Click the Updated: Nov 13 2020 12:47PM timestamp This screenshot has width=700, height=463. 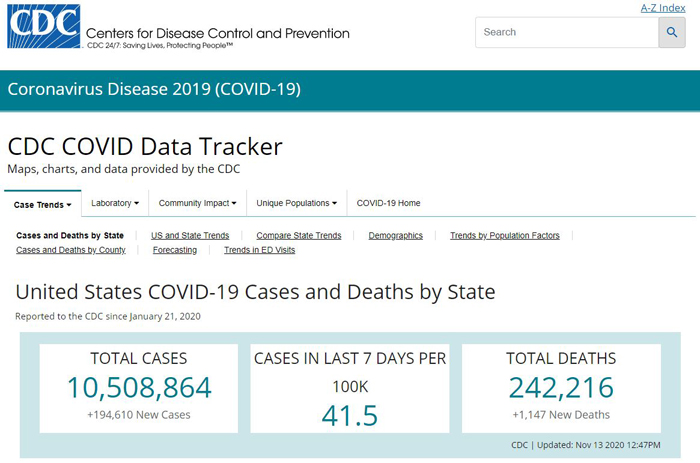(x=598, y=445)
